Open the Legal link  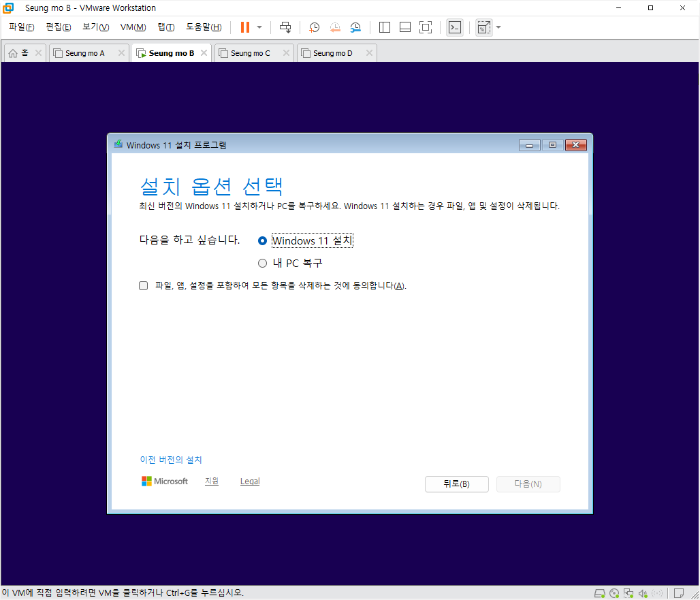250,481
